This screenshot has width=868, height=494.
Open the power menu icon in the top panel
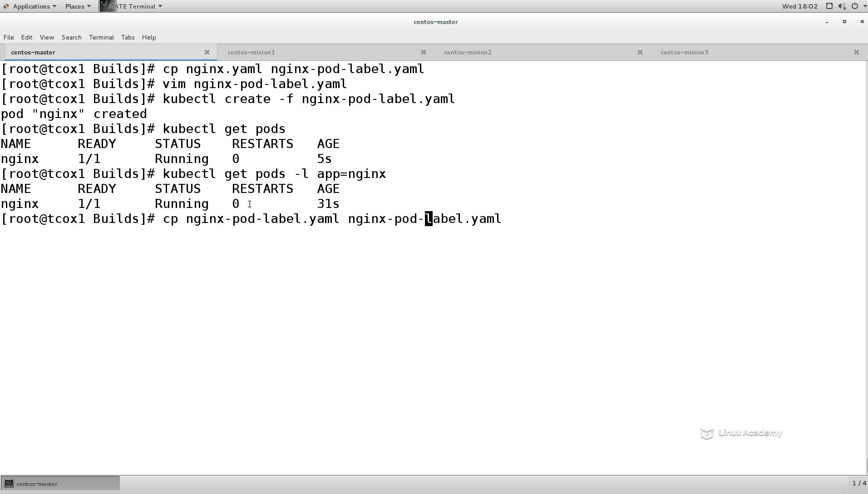point(855,6)
